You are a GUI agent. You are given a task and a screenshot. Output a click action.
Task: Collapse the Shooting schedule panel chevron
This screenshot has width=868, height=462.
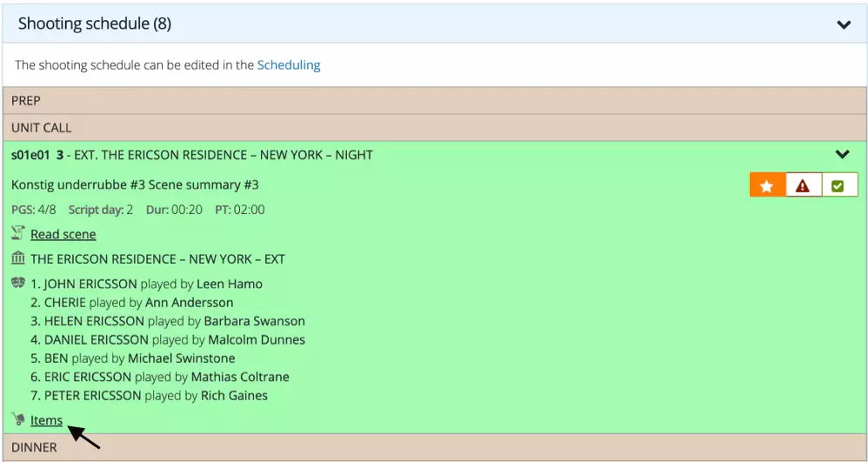tap(843, 24)
